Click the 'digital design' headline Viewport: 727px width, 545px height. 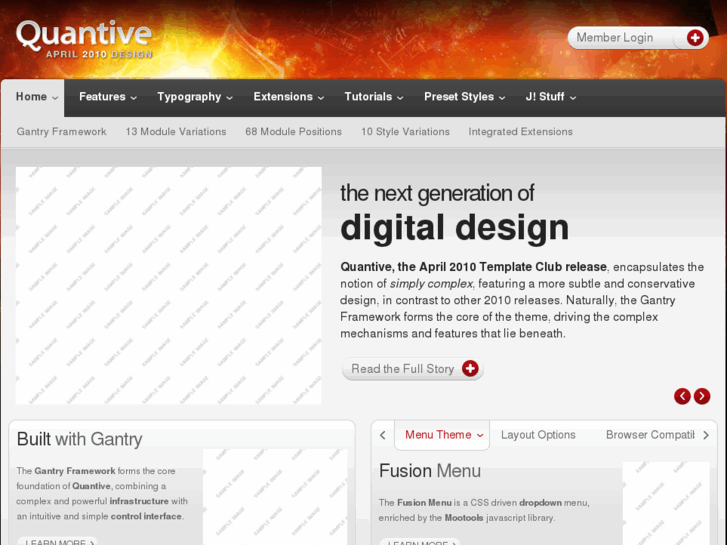[454, 227]
